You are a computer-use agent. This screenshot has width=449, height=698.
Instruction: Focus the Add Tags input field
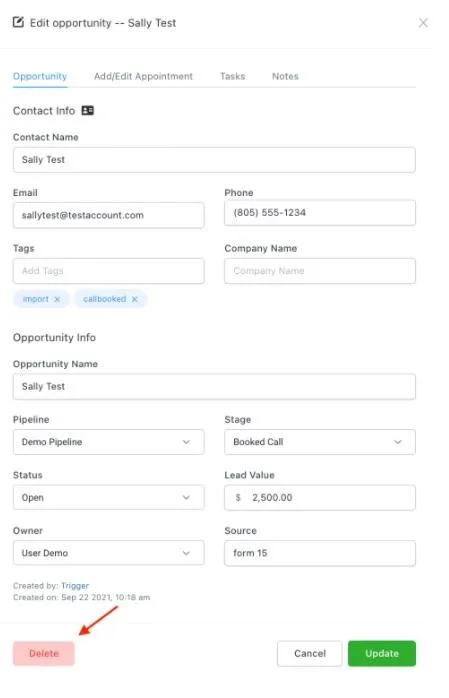click(x=109, y=271)
